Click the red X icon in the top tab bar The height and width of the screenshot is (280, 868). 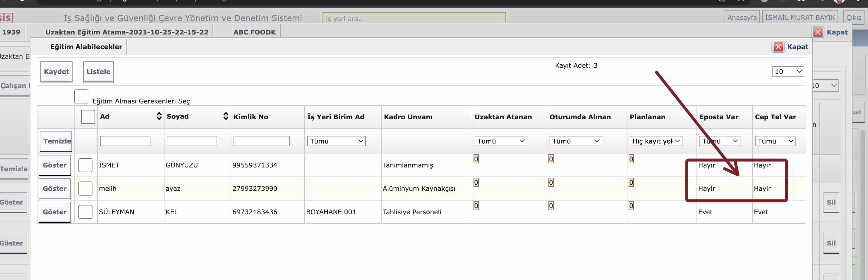[817, 32]
